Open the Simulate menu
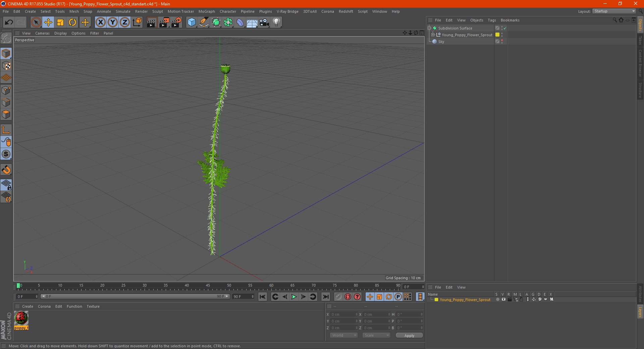This screenshot has height=349, width=644. click(123, 11)
